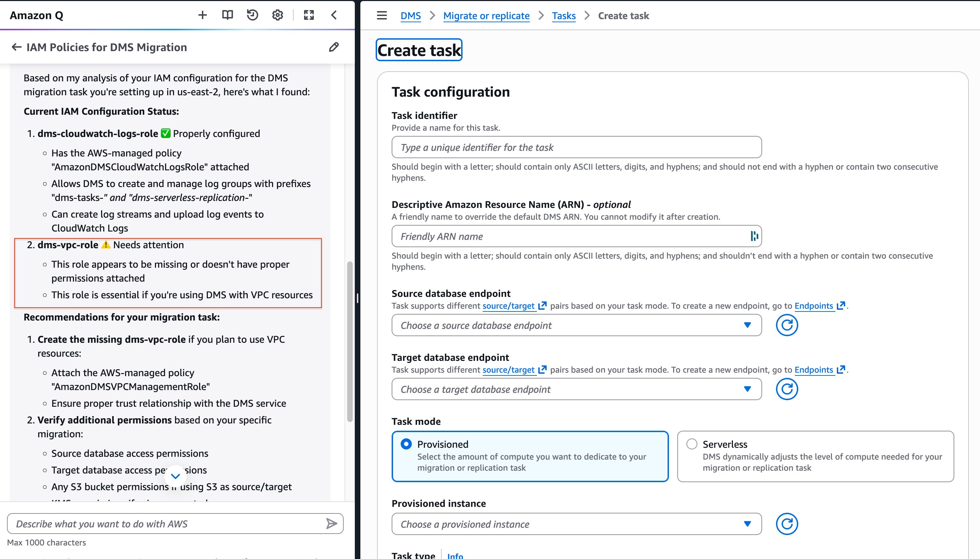The image size is (980, 559).
Task: Open Amazon Q settings gear
Action: click(277, 15)
